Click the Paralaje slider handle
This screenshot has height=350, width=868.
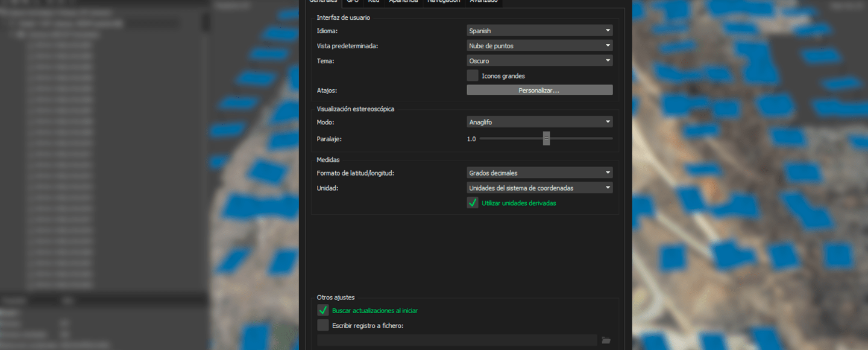click(x=546, y=139)
